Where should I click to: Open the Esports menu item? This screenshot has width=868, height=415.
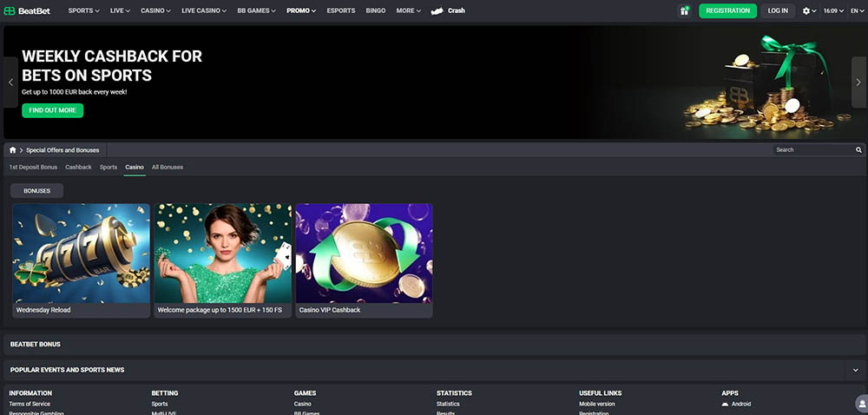pyautogui.click(x=341, y=10)
